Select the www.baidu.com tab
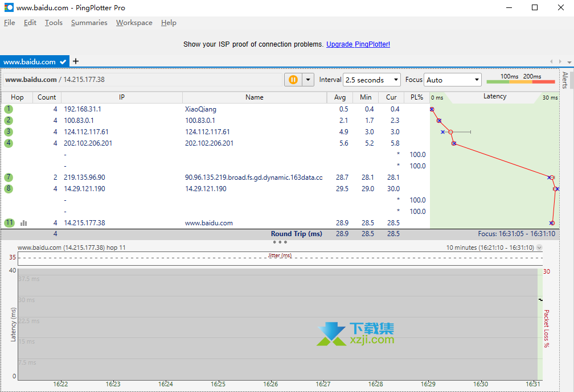The width and height of the screenshot is (574, 392). click(34, 62)
